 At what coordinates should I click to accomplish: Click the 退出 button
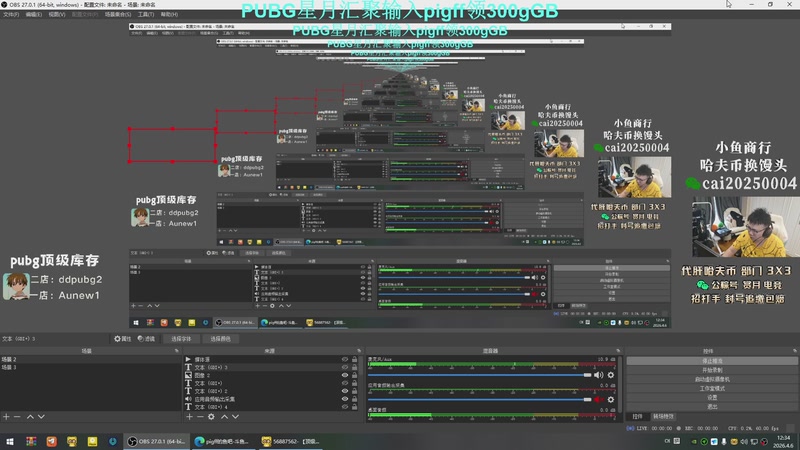(x=712, y=407)
